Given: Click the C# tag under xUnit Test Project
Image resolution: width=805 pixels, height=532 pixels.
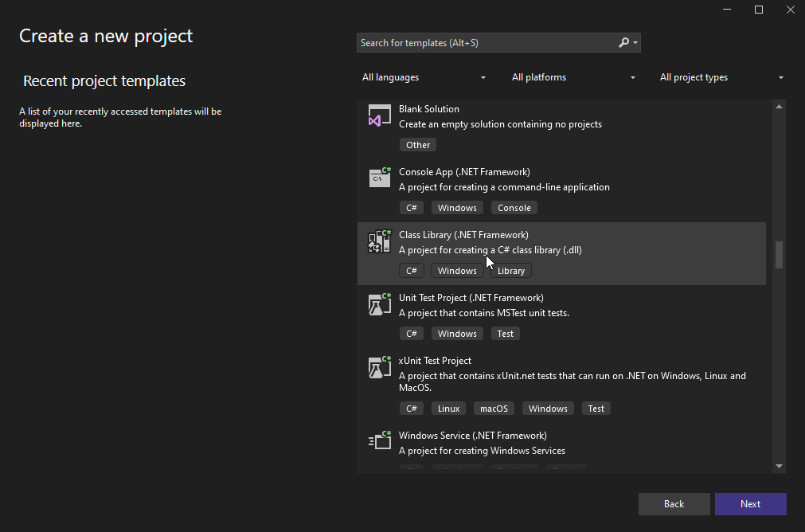Looking at the screenshot, I should [411, 409].
